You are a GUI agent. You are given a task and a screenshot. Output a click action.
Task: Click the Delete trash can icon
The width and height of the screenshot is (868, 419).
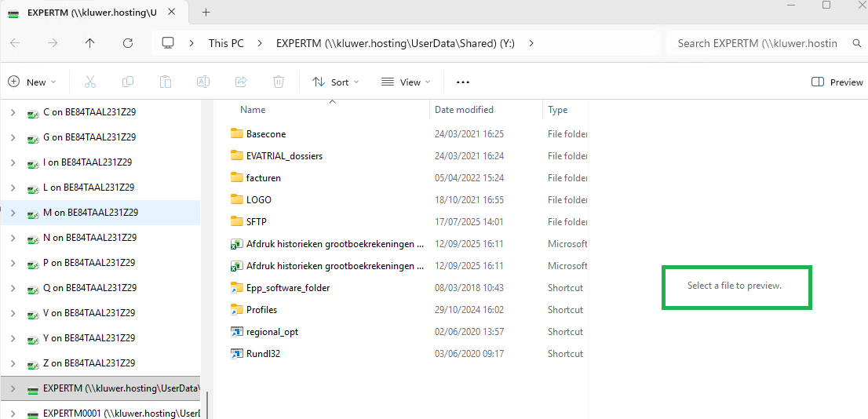(x=279, y=82)
